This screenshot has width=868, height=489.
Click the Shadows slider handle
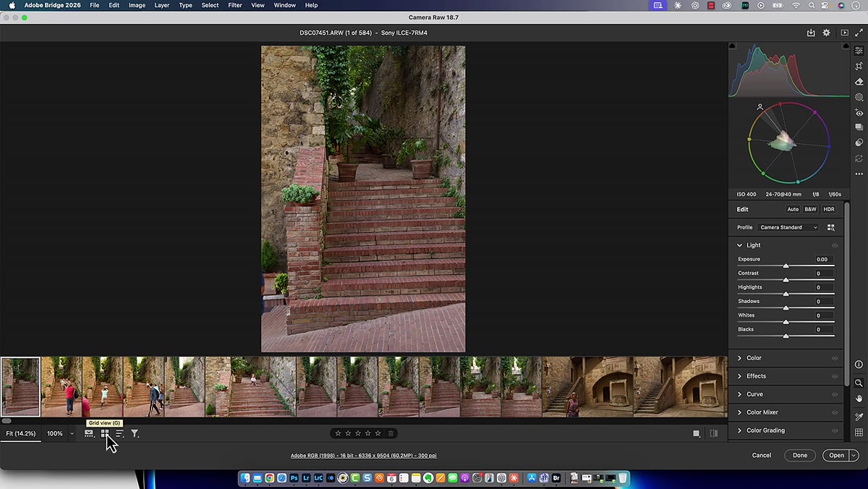[786, 308]
